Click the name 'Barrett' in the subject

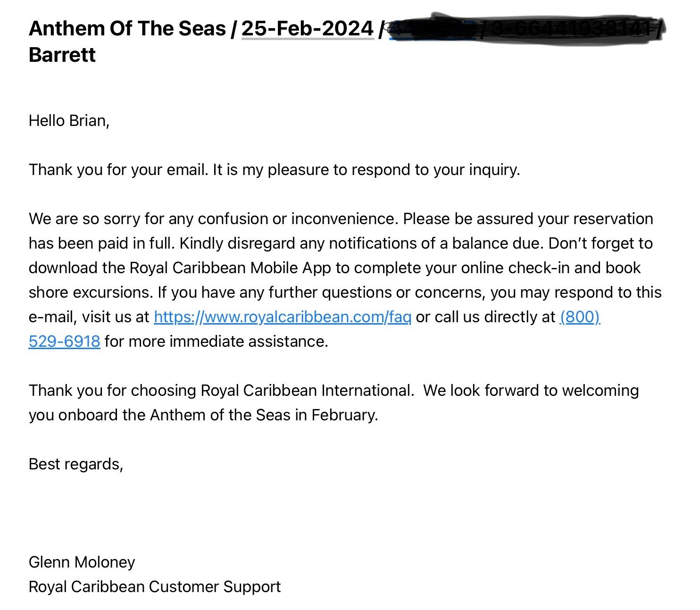tap(62, 55)
